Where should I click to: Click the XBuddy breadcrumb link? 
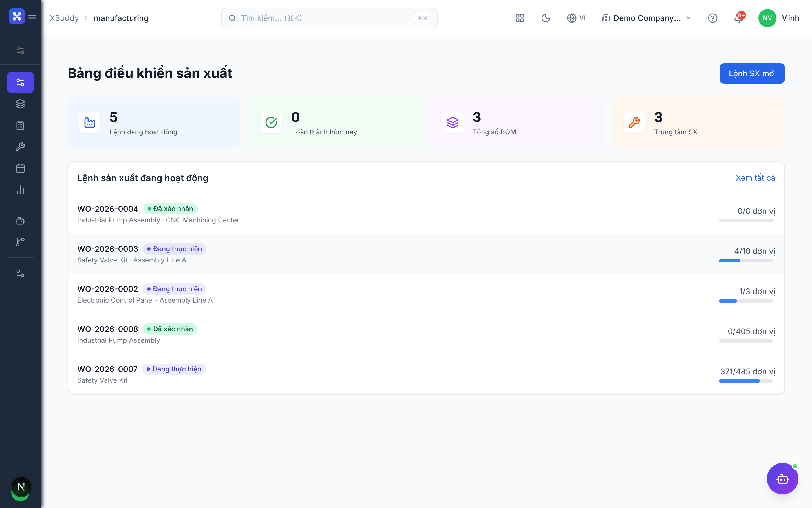pyautogui.click(x=64, y=18)
